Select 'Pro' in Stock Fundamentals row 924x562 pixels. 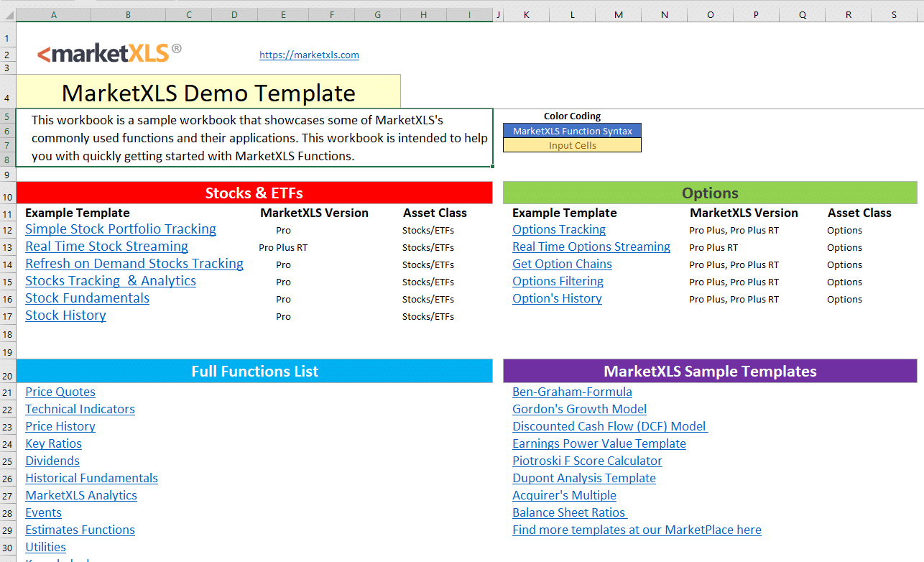283,299
